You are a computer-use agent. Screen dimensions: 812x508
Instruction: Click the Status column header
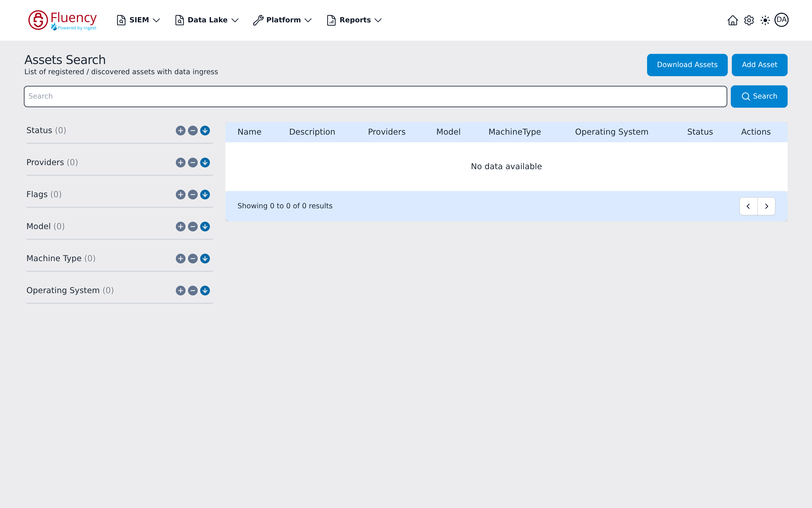pyautogui.click(x=700, y=132)
